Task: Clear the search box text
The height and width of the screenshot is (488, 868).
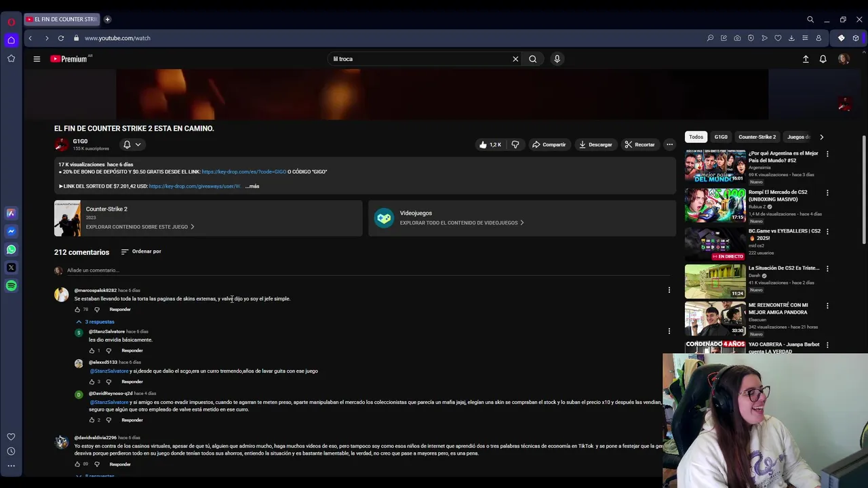Action: (x=515, y=59)
